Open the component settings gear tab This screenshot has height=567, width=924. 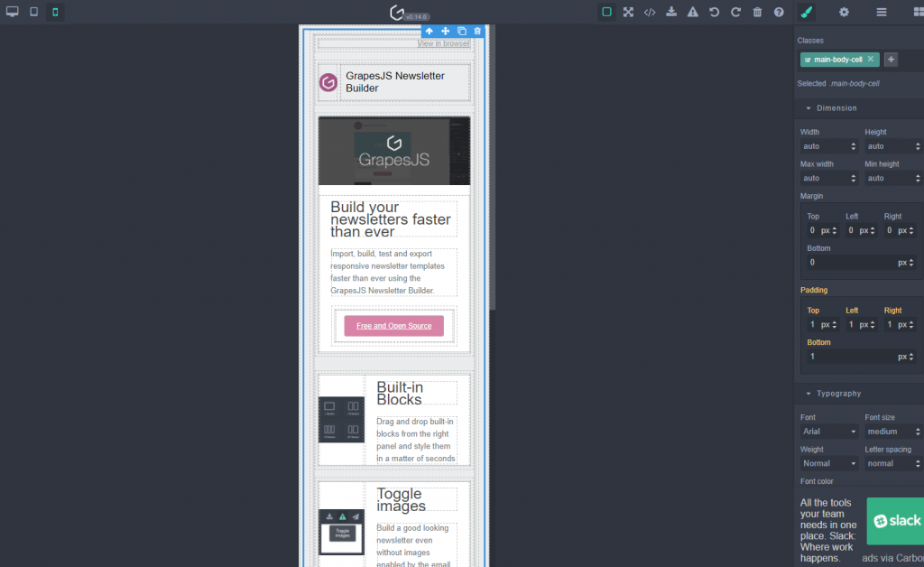[x=844, y=12]
